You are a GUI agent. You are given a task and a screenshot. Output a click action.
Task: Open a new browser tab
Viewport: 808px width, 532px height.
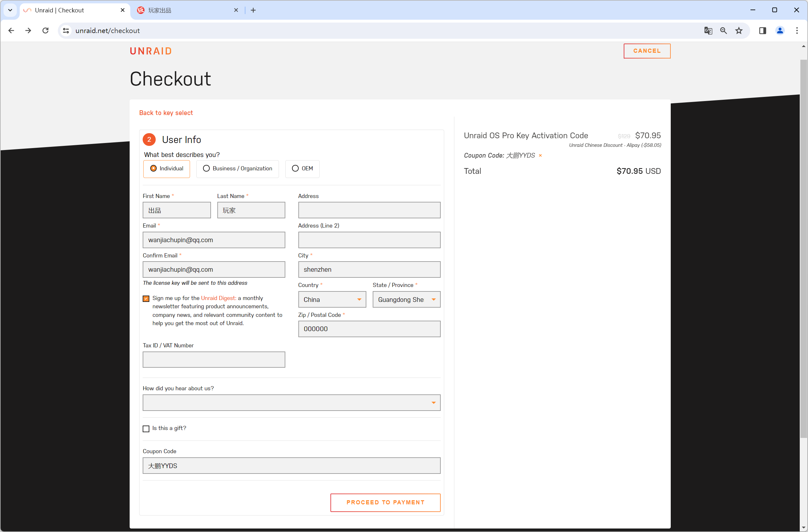coord(253,10)
